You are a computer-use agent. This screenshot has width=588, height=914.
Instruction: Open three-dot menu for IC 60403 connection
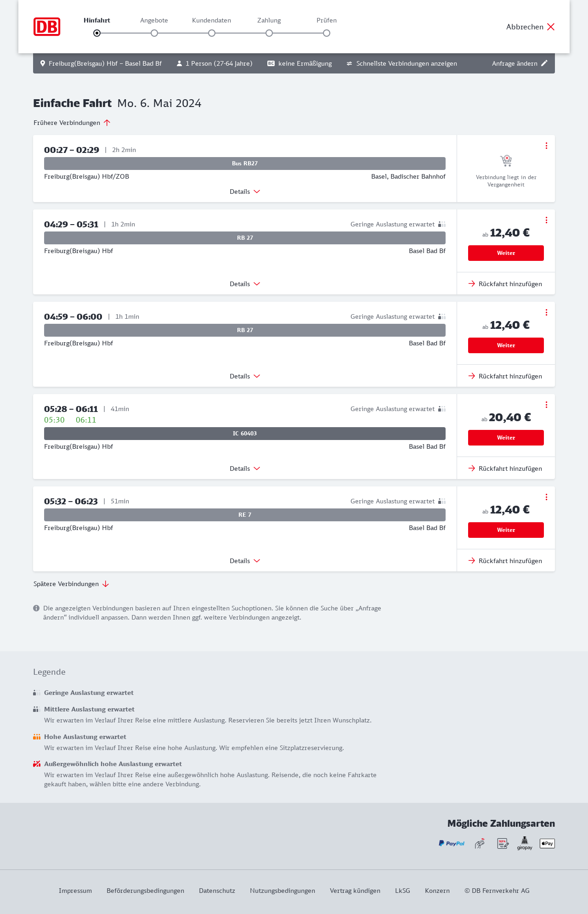pos(546,405)
